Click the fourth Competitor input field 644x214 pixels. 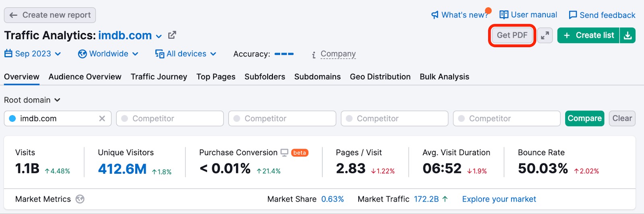coord(507,118)
